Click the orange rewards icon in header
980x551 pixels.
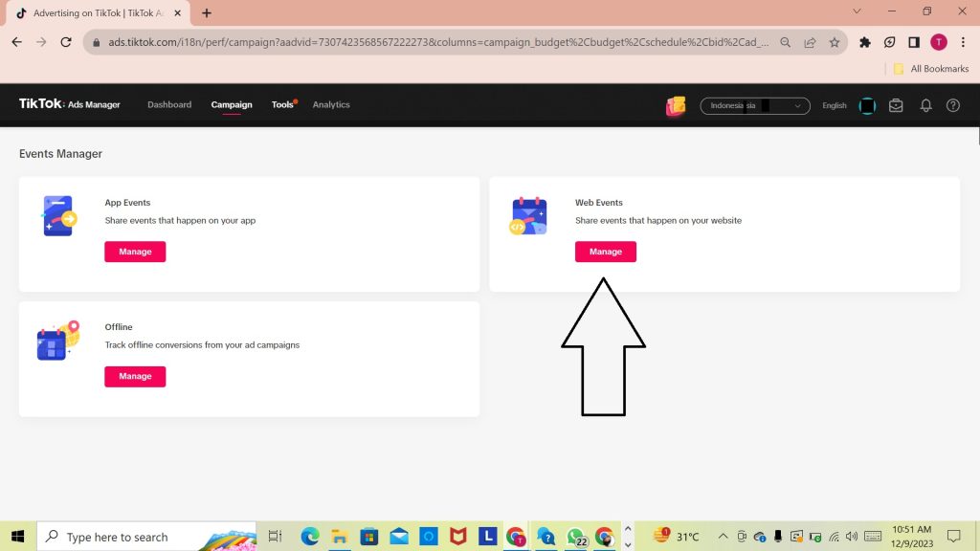tap(676, 105)
